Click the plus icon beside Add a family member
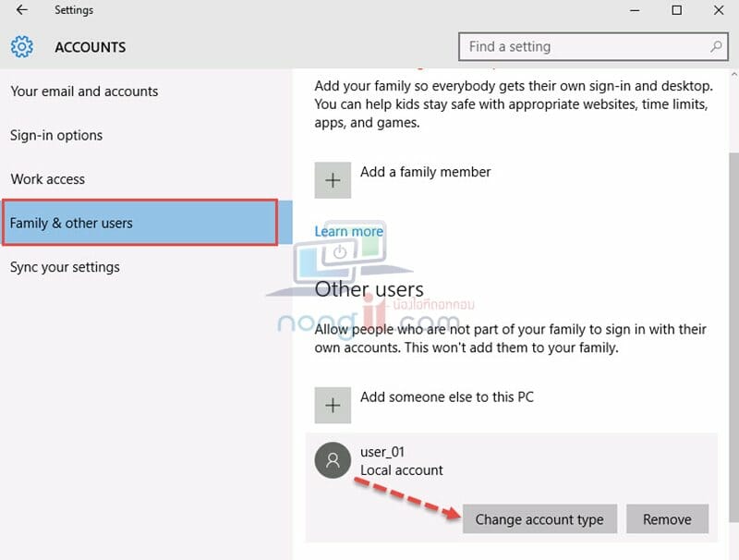Image resolution: width=739 pixels, height=560 pixels. tap(333, 179)
